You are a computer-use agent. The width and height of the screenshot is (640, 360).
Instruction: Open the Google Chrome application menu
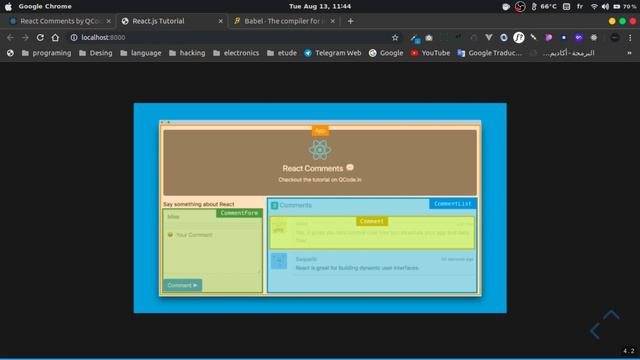[45, 7]
